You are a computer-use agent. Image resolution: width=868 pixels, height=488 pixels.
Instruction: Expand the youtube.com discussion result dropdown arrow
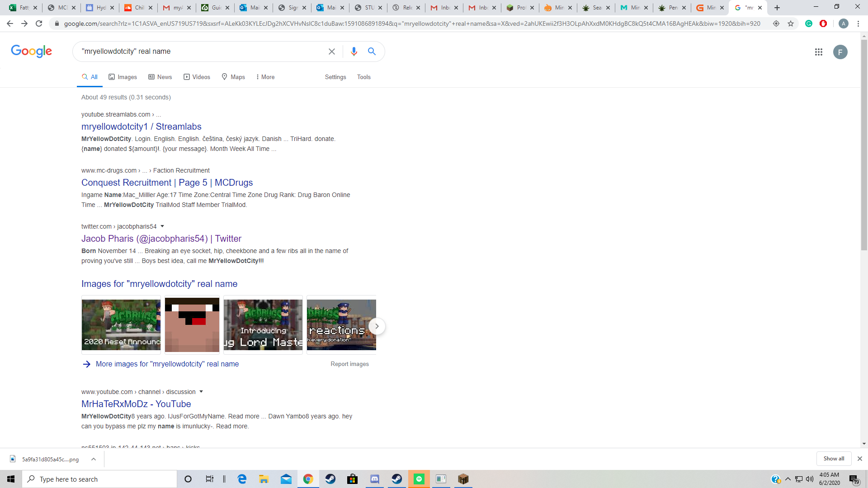[201, 392]
